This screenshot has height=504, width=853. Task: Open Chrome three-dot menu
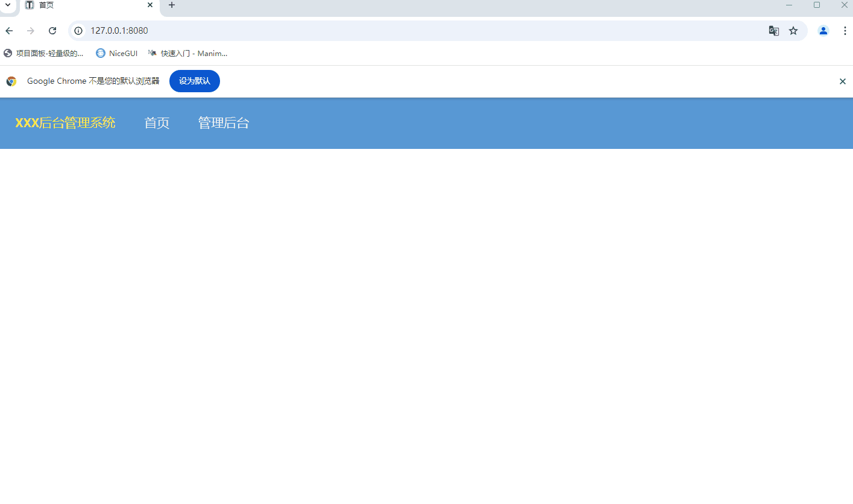(845, 31)
